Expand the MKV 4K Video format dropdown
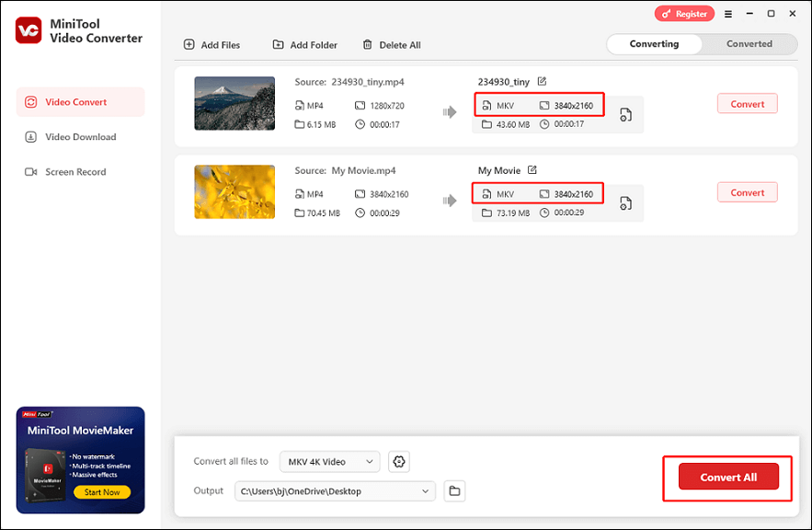Screen dimensions: 812x530 tap(330, 462)
